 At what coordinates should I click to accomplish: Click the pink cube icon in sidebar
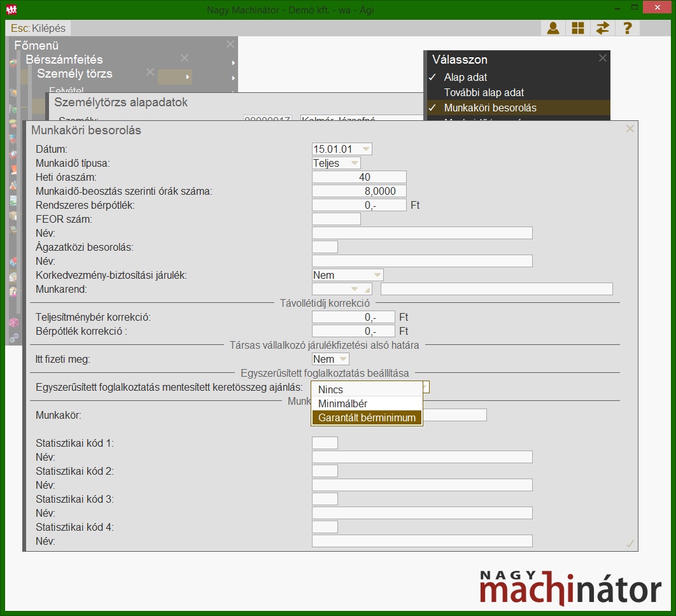coord(13,323)
